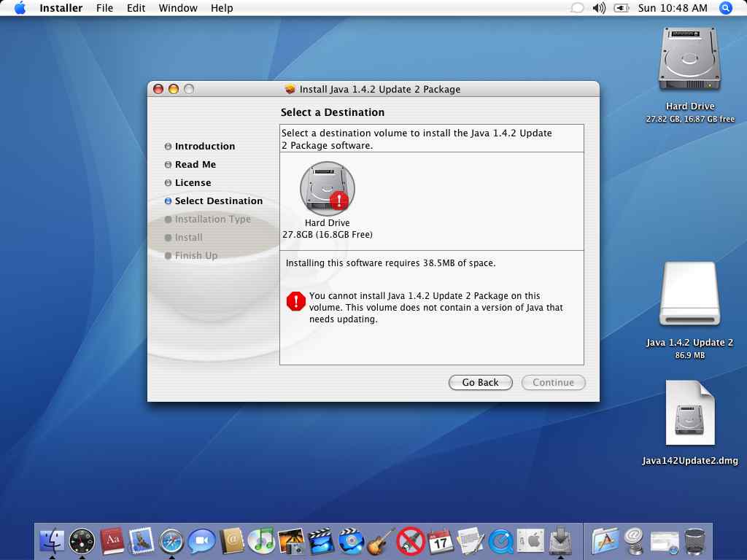
Task: Click Read Me step in sidebar
Action: coord(195,164)
